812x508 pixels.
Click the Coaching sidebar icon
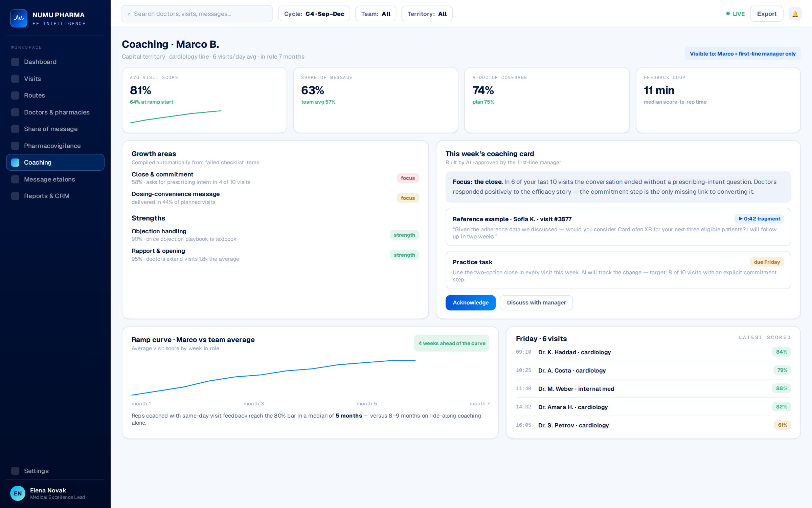(15, 163)
